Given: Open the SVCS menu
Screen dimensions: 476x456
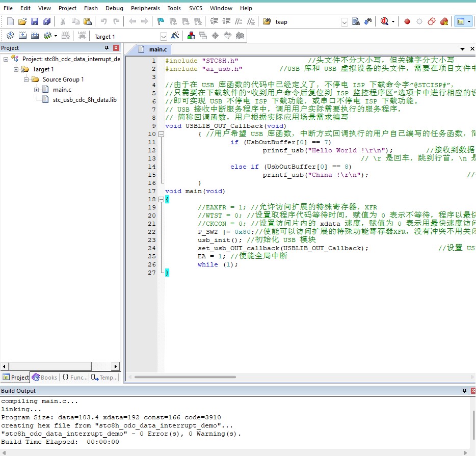Looking at the screenshot, I should coord(196,8).
